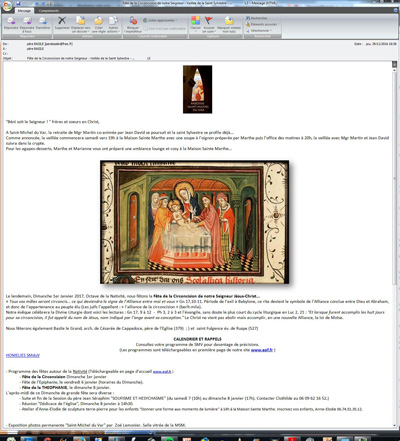Delete the message with Supprimer
400x441 pixels.
click(x=62, y=24)
